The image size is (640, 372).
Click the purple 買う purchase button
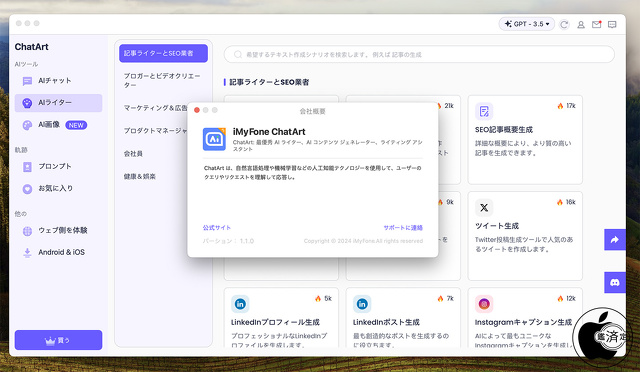(x=58, y=340)
